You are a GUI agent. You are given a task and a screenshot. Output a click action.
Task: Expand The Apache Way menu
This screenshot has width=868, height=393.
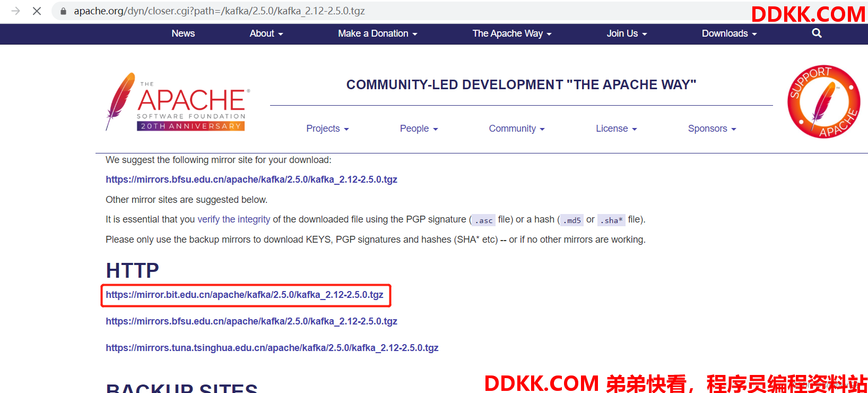(x=512, y=33)
